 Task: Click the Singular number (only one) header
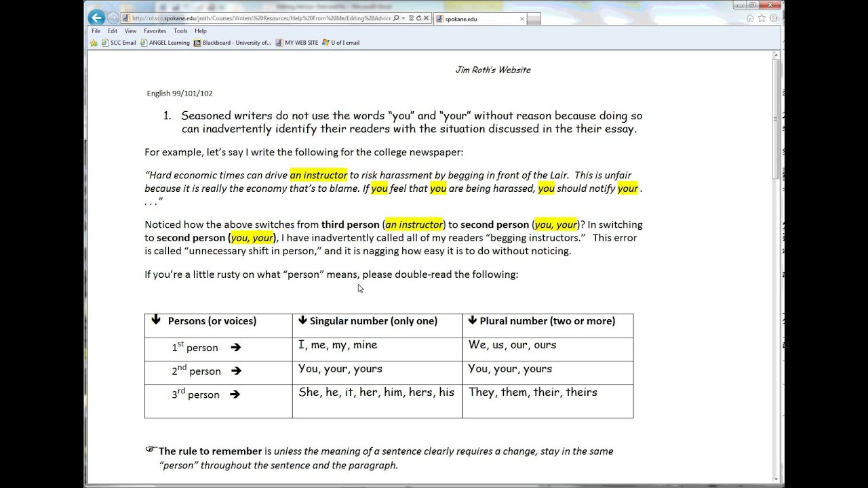[373, 321]
